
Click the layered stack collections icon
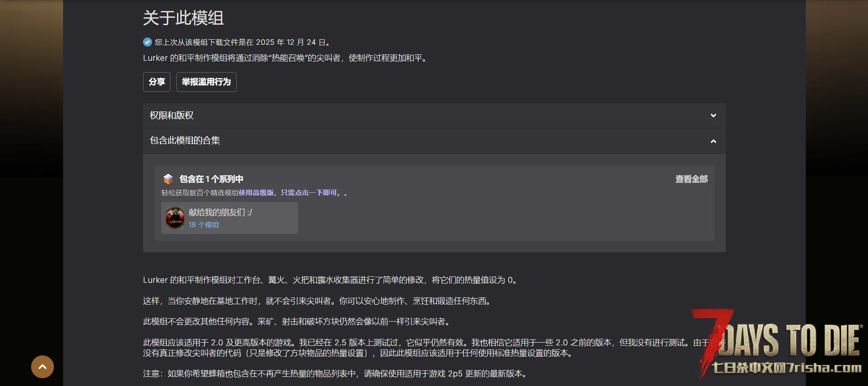[x=168, y=179]
